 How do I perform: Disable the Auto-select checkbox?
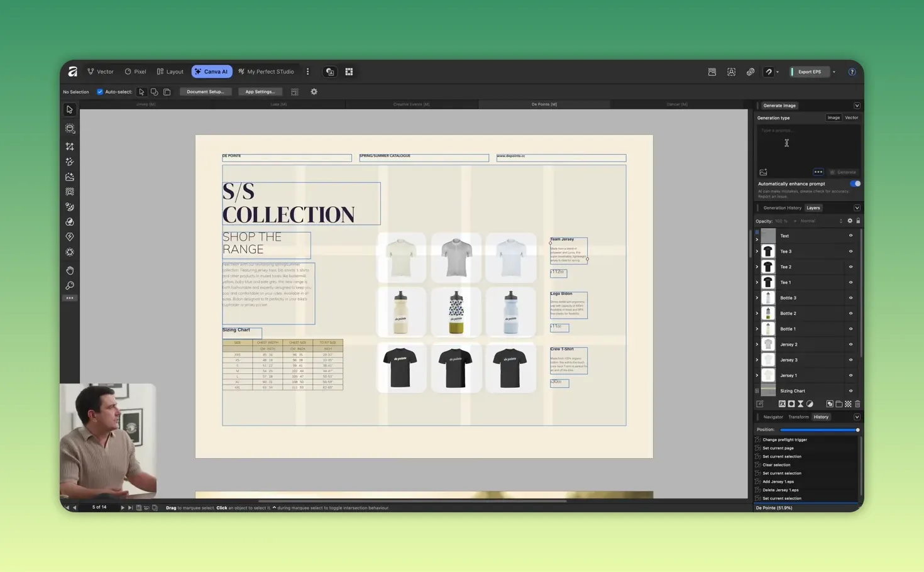(100, 92)
